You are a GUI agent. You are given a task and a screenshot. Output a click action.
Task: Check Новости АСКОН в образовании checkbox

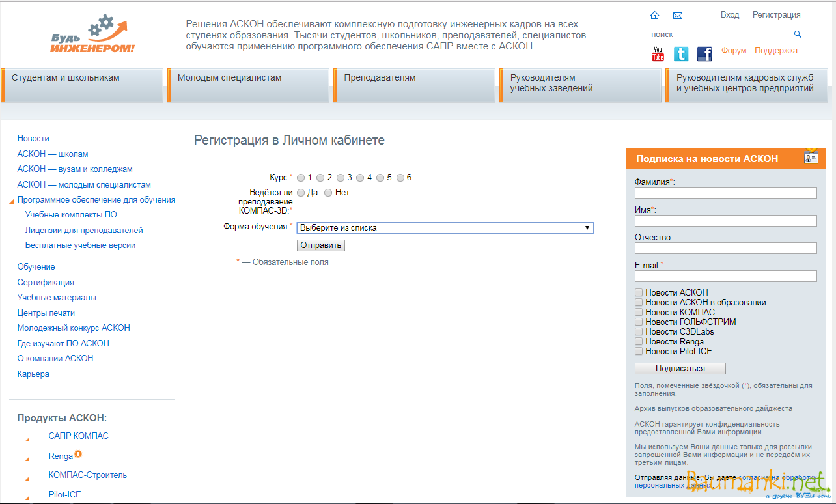click(639, 303)
